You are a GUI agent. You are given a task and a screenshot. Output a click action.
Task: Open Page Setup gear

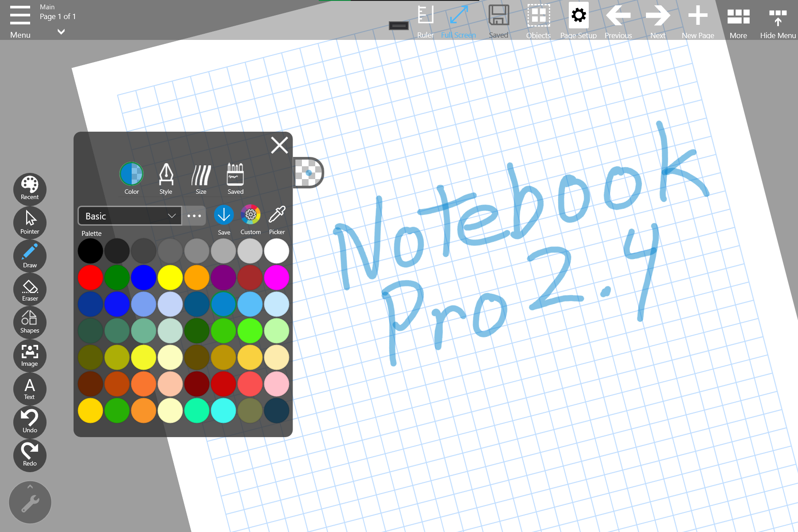[579, 20]
